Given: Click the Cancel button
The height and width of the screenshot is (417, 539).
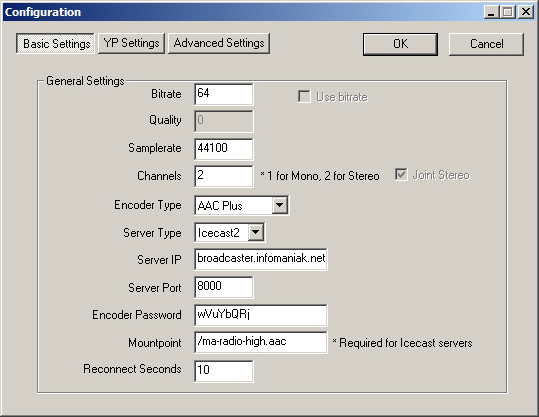Looking at the screenshot, I should pos(486,44).
